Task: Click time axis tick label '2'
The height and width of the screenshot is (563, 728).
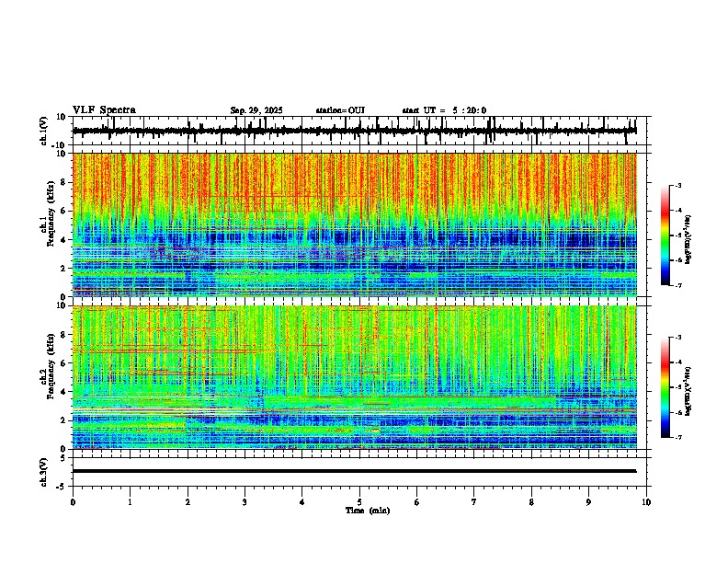Action: pos(188,502)
